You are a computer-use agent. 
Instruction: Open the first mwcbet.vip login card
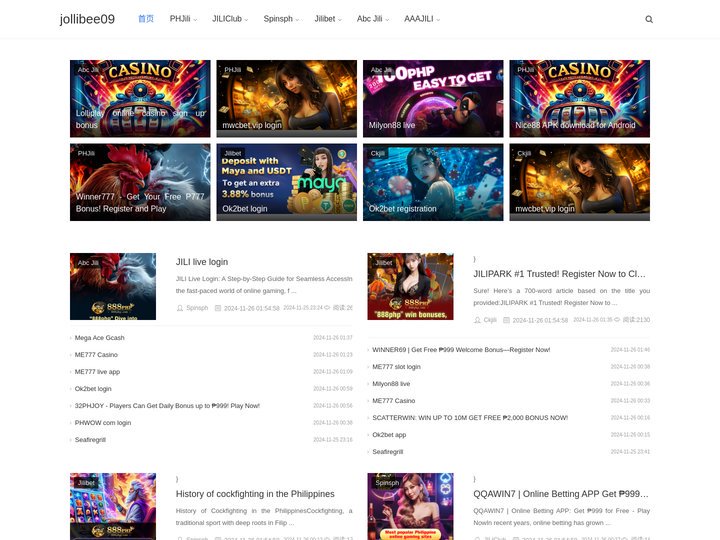287,99
